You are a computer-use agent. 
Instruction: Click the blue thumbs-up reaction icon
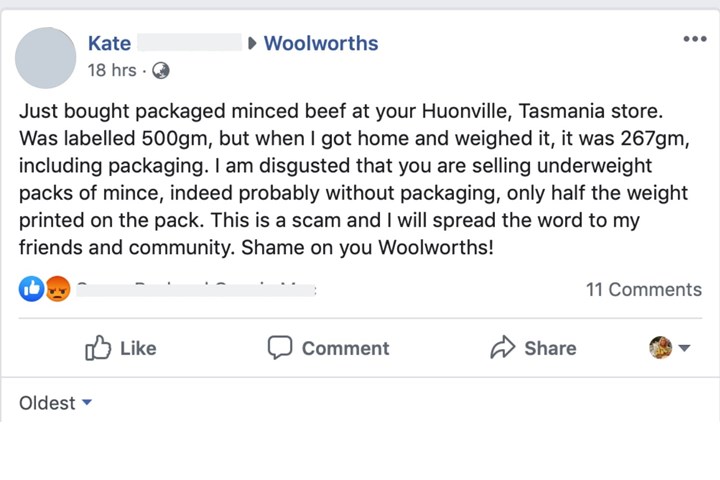(x=31, y=289)
